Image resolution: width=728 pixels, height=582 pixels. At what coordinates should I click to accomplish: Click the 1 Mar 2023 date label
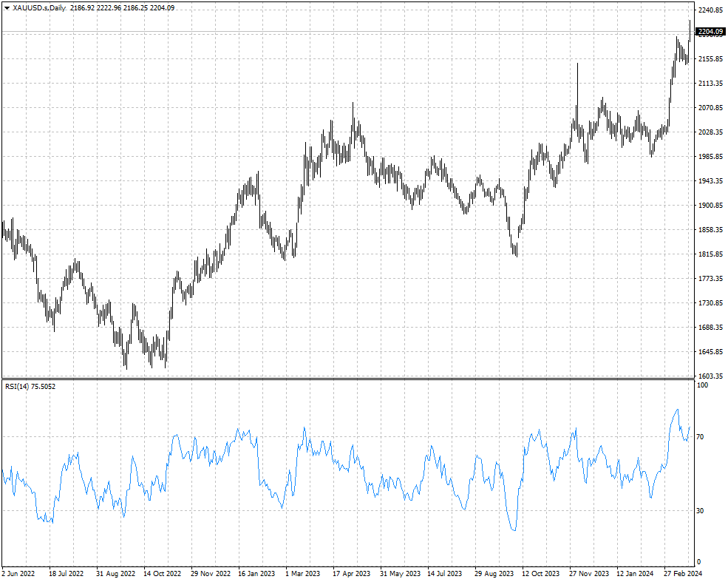302,573
